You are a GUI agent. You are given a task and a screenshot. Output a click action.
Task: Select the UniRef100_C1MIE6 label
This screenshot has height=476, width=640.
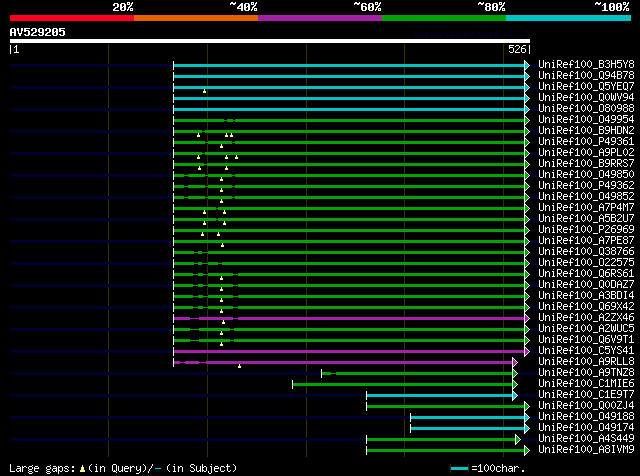click(586, 384)
